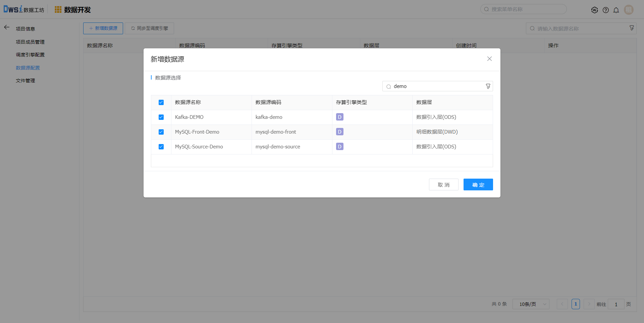This screenshot has height=323, width=644.
Task: Toggle the select-all header checkbox
Action: pos(161,102)
